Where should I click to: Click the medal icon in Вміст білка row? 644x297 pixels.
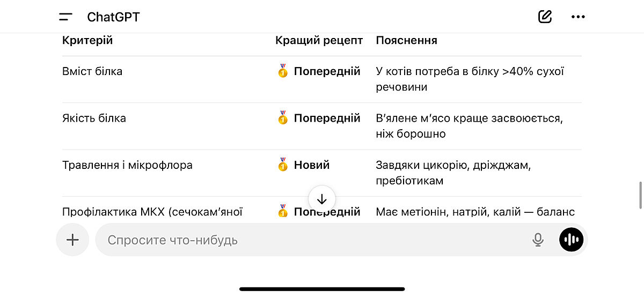coord(283,71)
